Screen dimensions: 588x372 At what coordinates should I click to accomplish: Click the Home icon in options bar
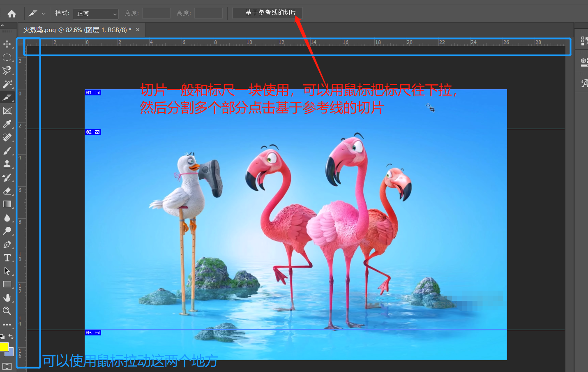click(12, 14)
